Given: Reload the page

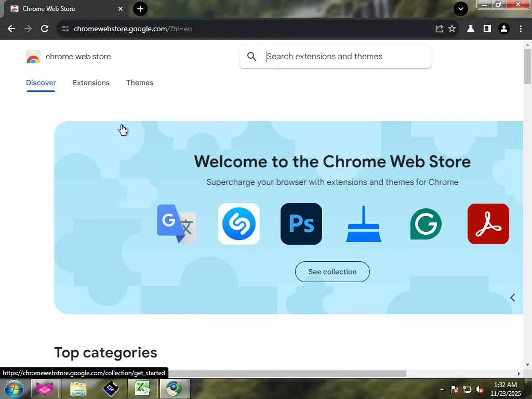Looking at the screenshot, I should point(45,29).
